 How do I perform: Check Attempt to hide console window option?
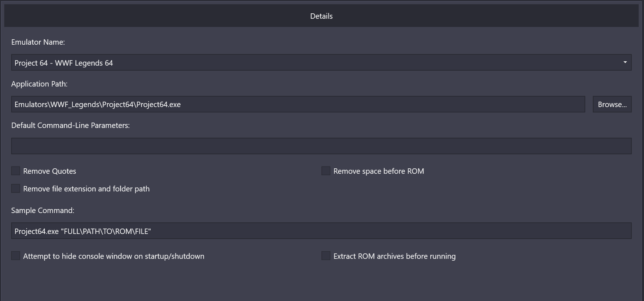[15, 256]
